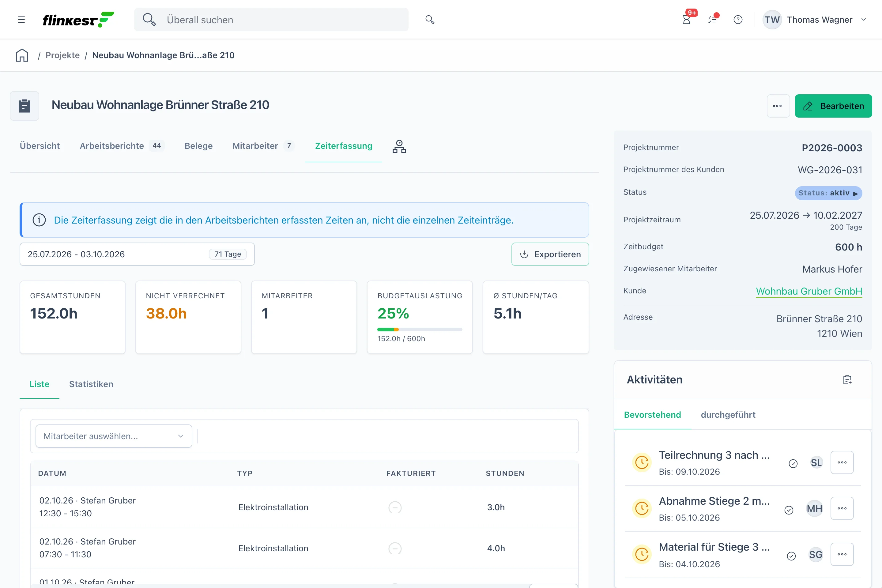Click clock icon of Material für Stiege 3
Viewport: 882px width, 588px height.
(642, 554)
